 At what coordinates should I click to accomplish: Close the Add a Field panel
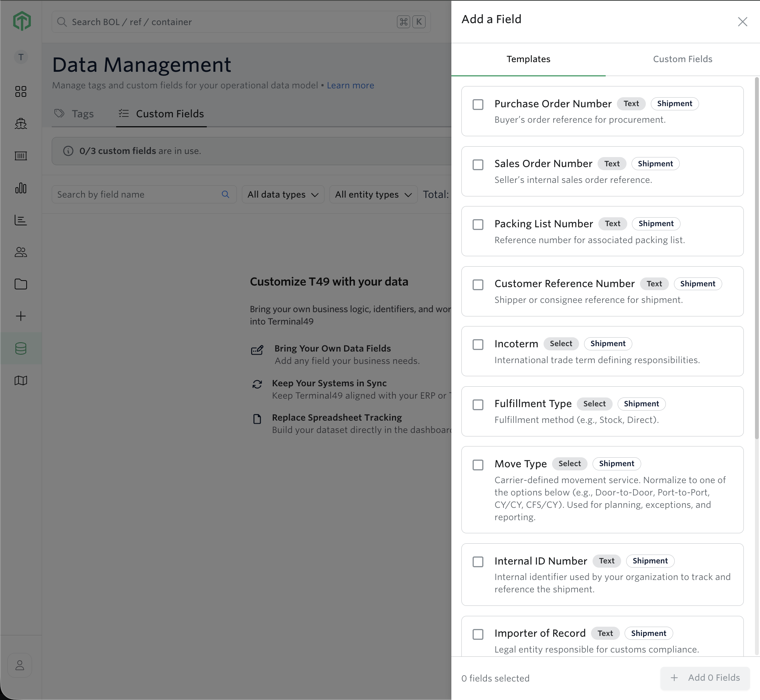click(742, 22)
